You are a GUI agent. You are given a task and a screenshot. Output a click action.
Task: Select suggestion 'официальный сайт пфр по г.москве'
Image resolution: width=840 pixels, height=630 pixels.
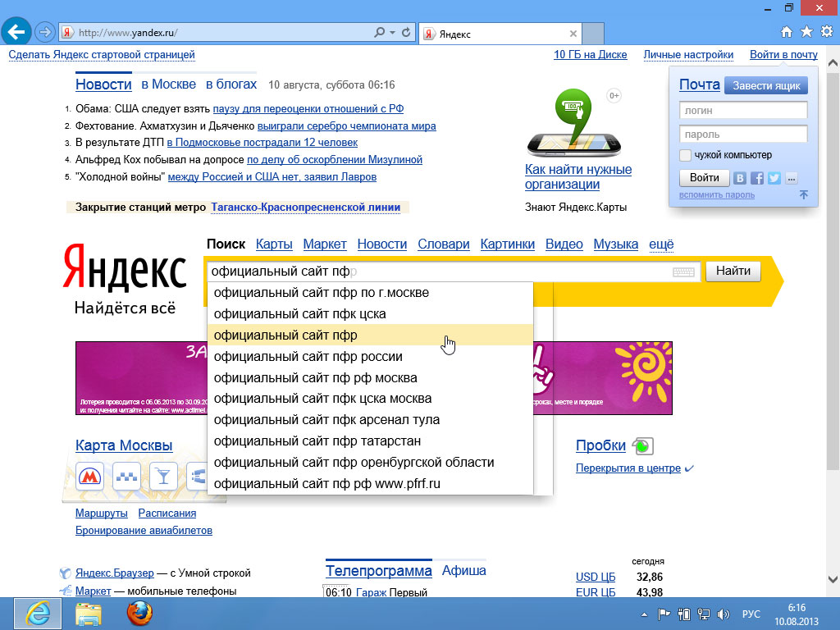coord(370,293)
